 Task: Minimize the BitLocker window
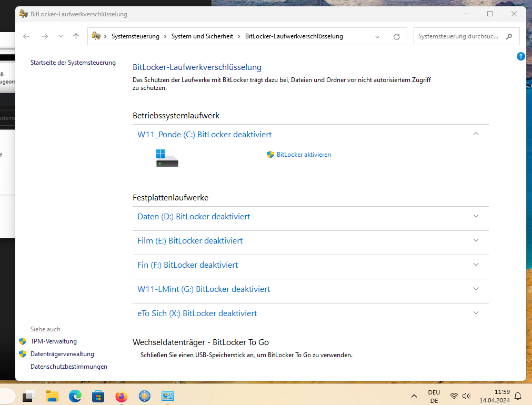[466, 14]
